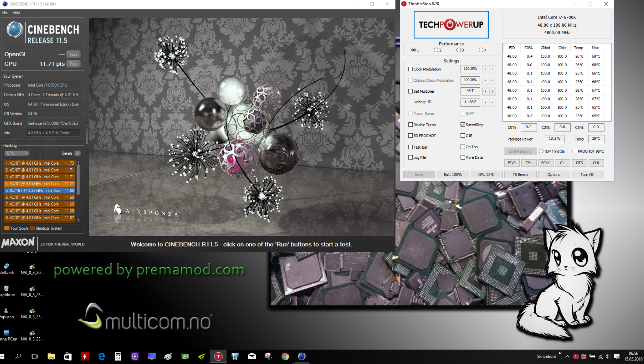The width and height of the screenshot is (644, 364).
Task: Open Windows Store from the taskbar
Action: tap(68, 356)
